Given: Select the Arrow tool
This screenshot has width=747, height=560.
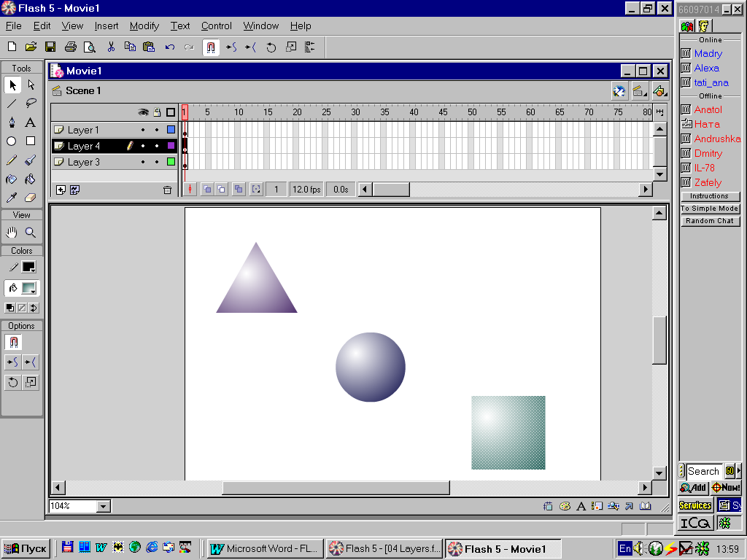Looking at the screenshot, I should click(x=12, y=85).
